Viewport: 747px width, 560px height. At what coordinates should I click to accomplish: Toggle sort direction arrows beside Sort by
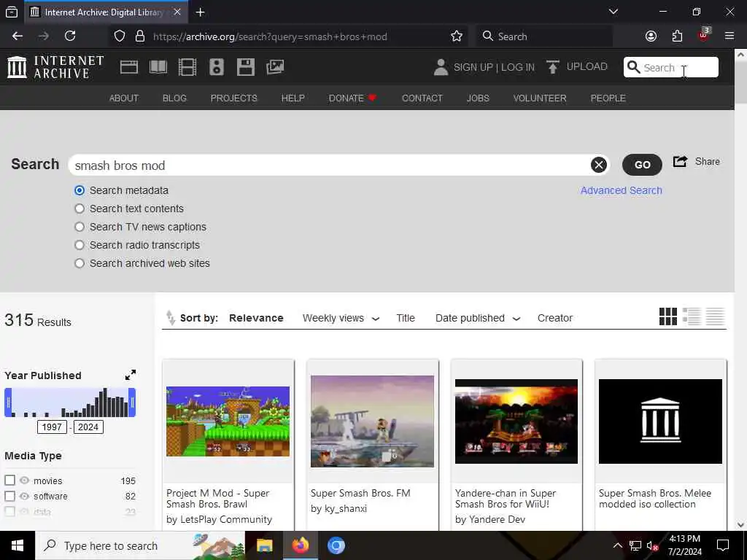[x=171, y=318]
